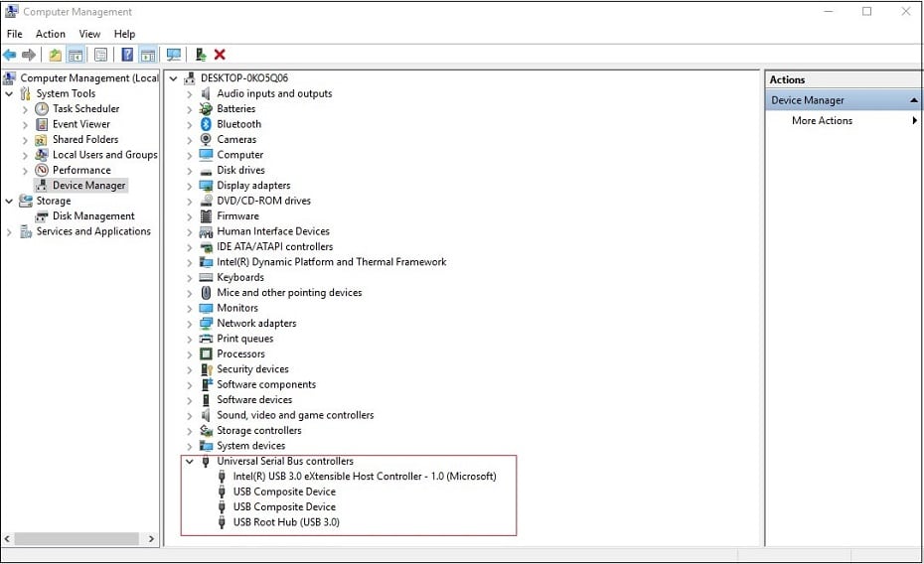
Task: Click the left pane scroll left arrow
Action: tap(7, 539)
